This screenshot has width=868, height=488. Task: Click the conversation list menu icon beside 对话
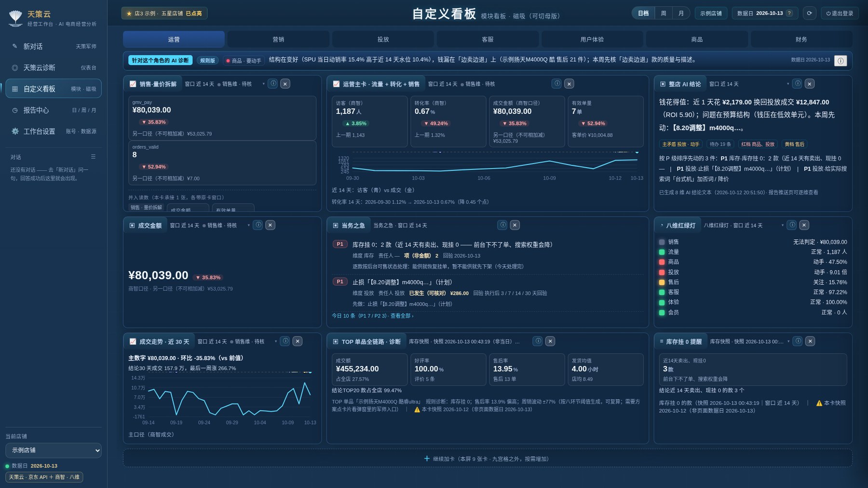point(93,157)
